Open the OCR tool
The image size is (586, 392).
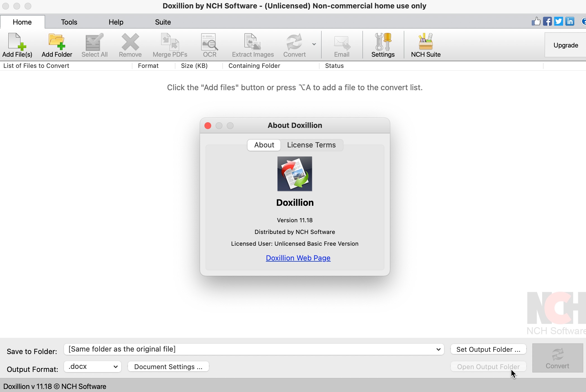pyautogui.click(x=209, y=45)
